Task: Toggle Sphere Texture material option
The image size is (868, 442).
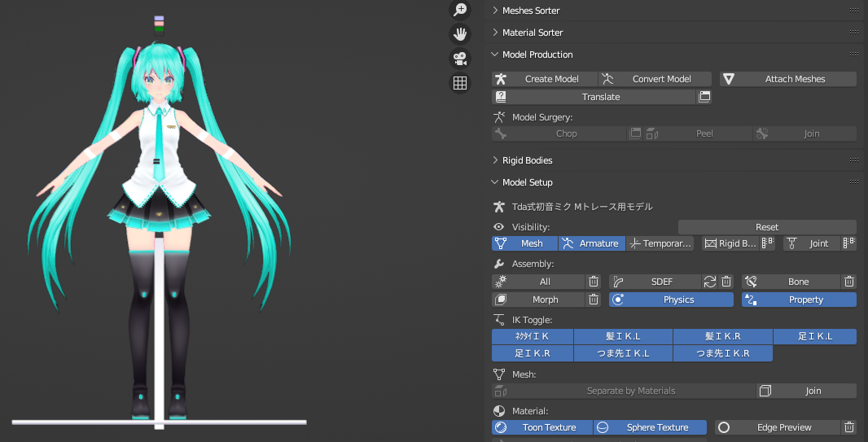Action: (x=650, y=427)
